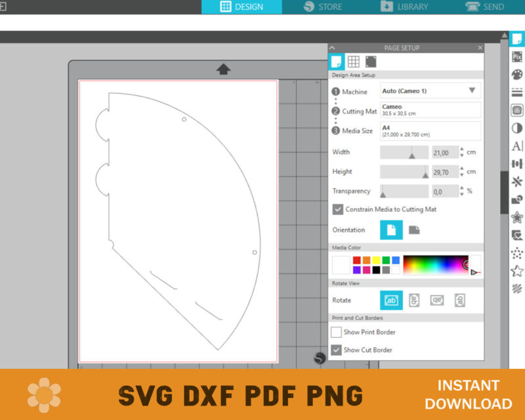Collapse the Page Setup panel
Screen dimensions: 525x420
pyautogui.click(x=332, y=48)
